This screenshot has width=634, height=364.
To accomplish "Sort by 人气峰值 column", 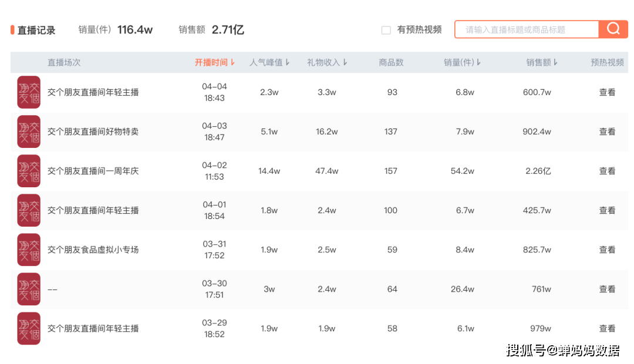I will coord(269,62).
